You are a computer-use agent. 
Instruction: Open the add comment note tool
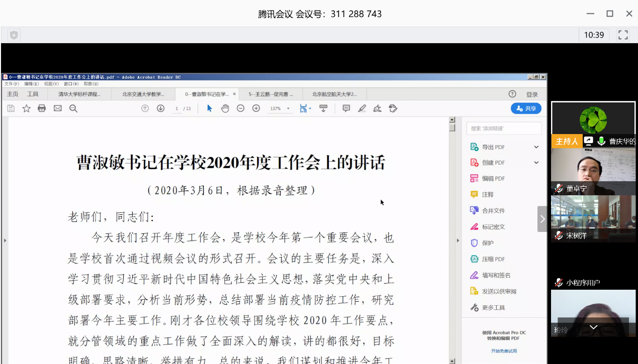click(346, 108)
